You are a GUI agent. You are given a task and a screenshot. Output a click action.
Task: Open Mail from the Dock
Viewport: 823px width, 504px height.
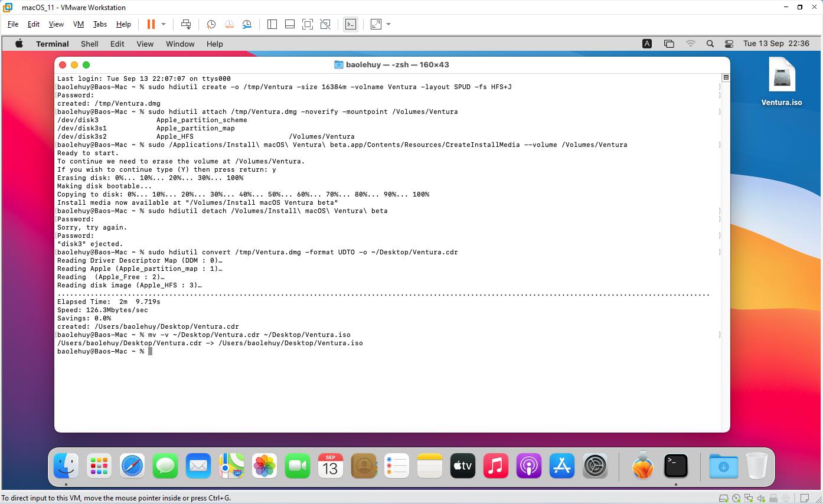(198, 467)
